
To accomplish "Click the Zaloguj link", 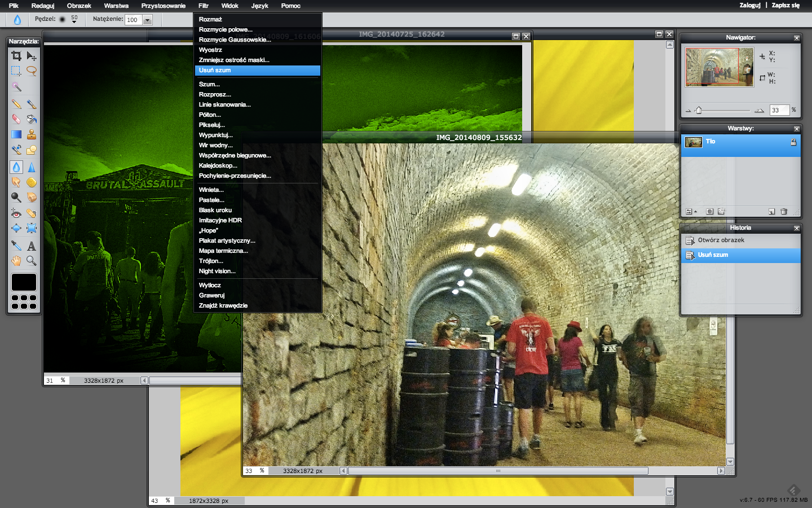I will pyautogui.click(x=750, y=5).
